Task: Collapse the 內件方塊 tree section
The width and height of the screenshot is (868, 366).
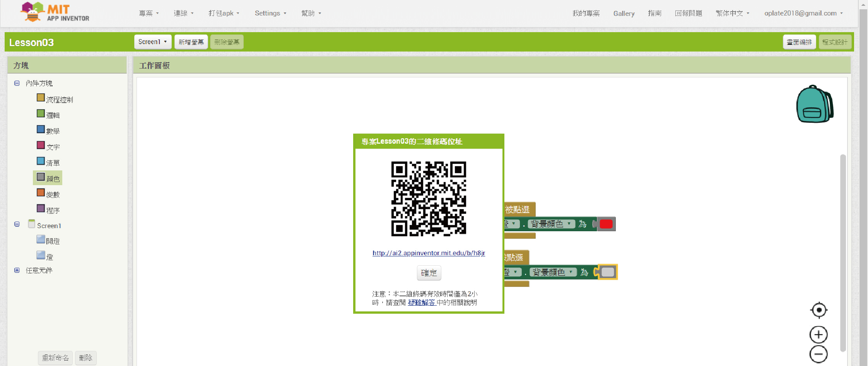Action: pyautogui.click(x=17, y=83)
